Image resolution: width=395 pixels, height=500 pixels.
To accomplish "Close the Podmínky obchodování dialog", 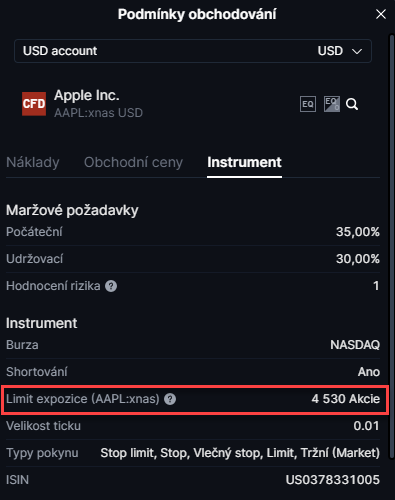I will click(x=381, y=14).
